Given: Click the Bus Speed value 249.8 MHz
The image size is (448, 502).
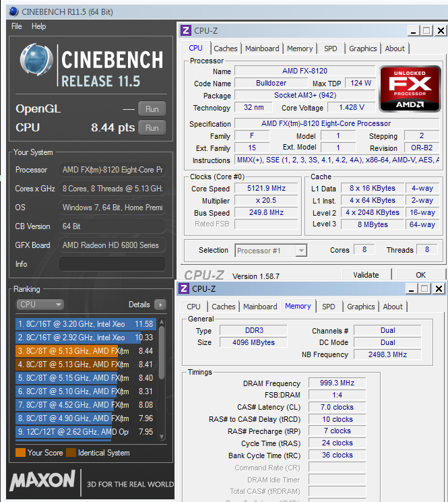Looking at the screenshot, I should click(266, 212).
